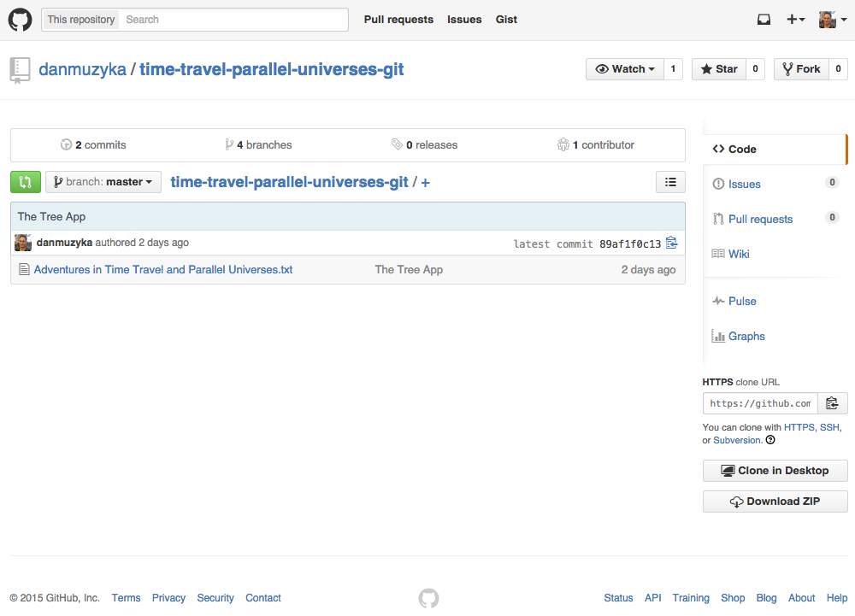The width and height of the screenshot is (855, 616).
Task: Create a new file with plus icon
Action: pyautogui.click(x=425, y=183)
